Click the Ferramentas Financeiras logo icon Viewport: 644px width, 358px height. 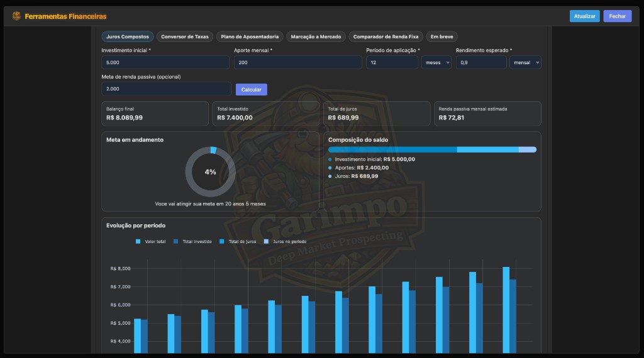[x=16, y=16]
